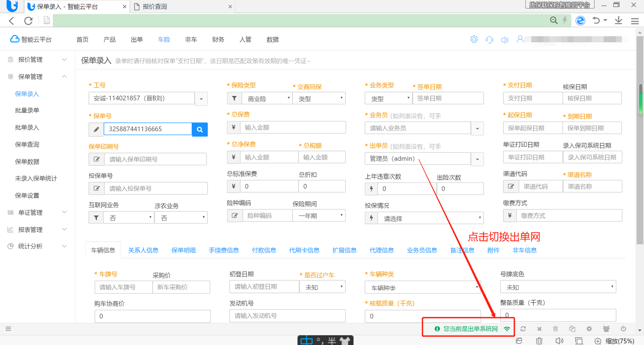Open the 交商同保 类型 dropdown
Viewport: 644px width, 345px height.
[319, 98]
